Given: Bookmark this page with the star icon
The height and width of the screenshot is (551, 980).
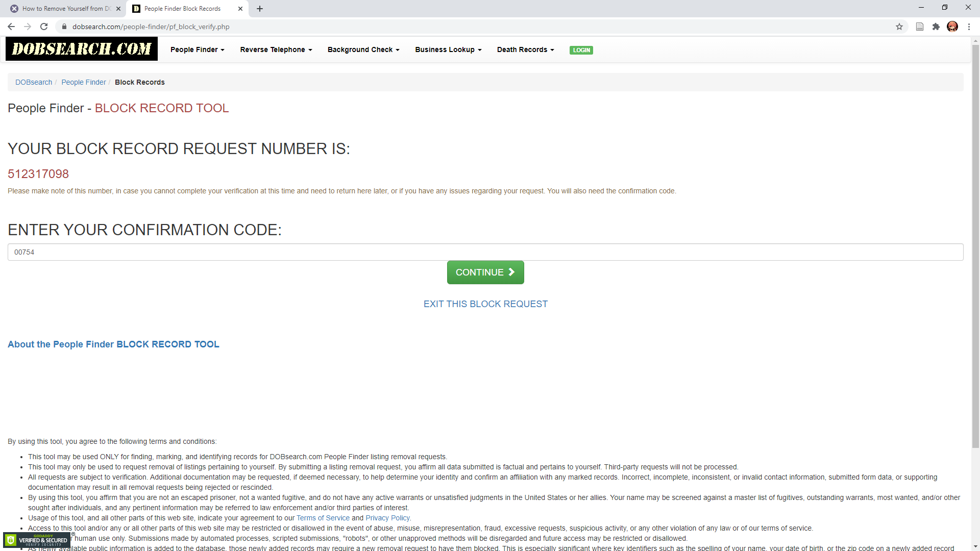Looking at the screenshot, I should pos(899,27).
